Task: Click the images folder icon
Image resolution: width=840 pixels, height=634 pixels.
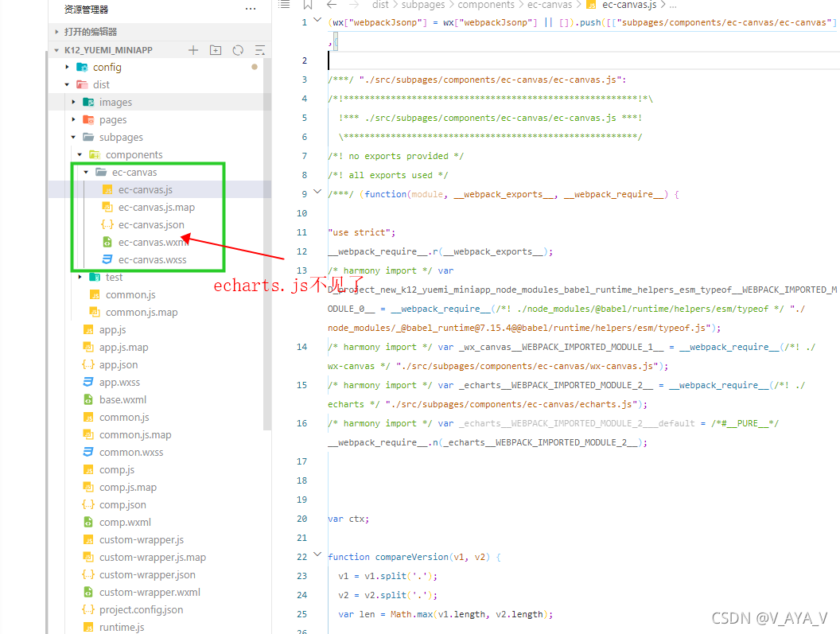Action: point(88,102)
